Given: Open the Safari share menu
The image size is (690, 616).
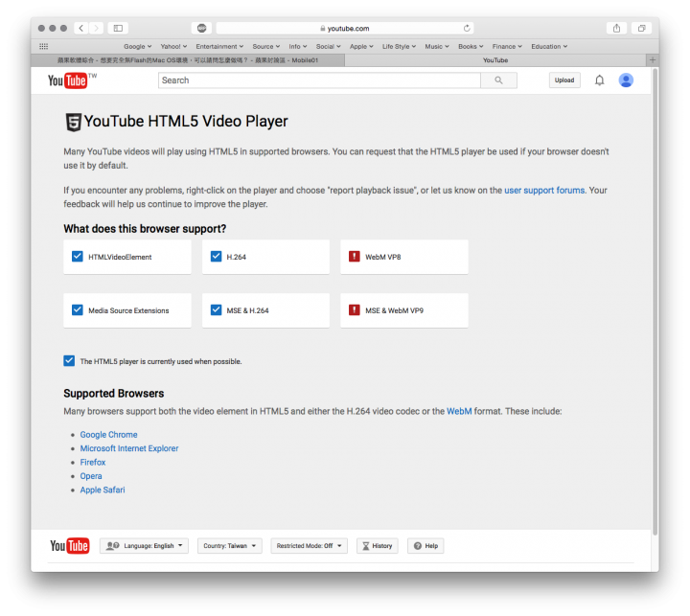Looking at the screenshot, I should click(616, 28).
